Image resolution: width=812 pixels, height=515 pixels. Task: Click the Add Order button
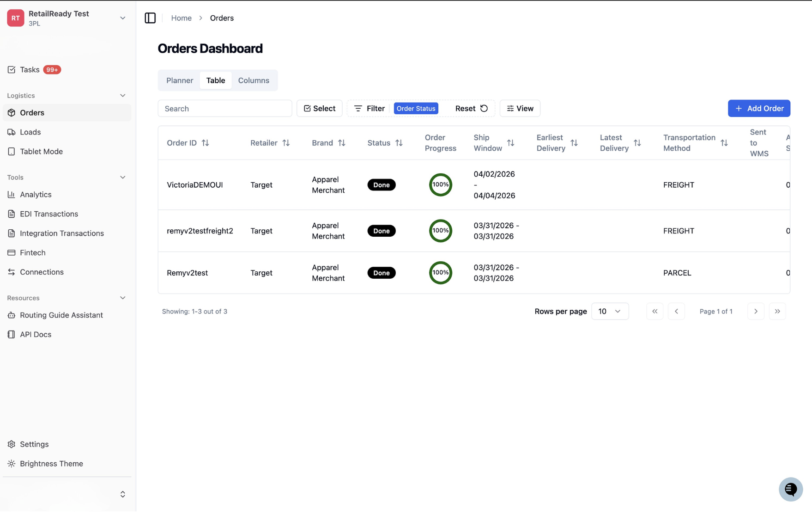coord(759,109)
